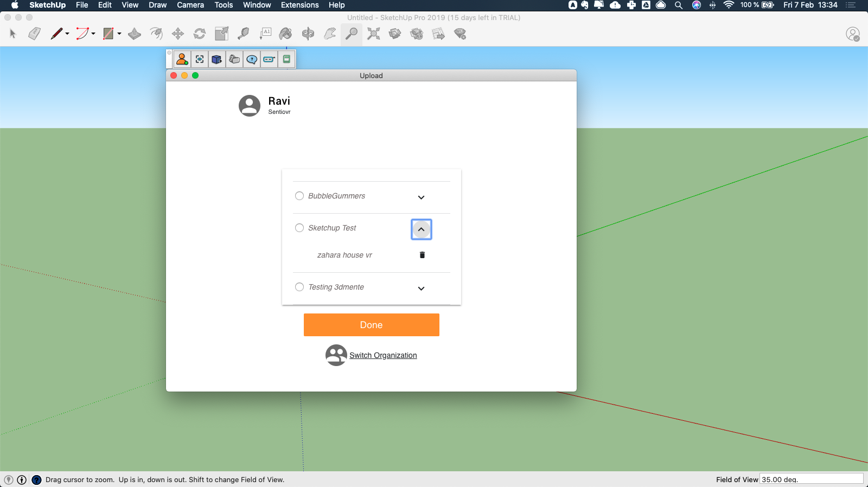Open the Window menu
868x487 pixels.
(257, 5)
